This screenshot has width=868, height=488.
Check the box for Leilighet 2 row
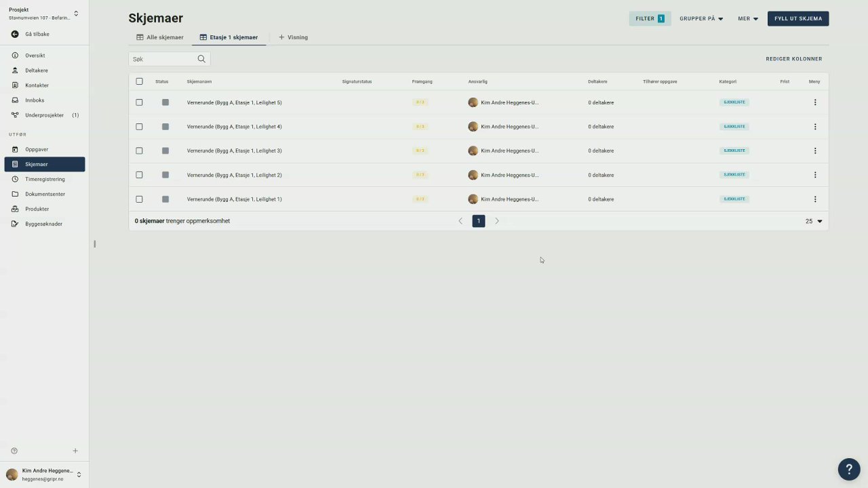[139, 175]
